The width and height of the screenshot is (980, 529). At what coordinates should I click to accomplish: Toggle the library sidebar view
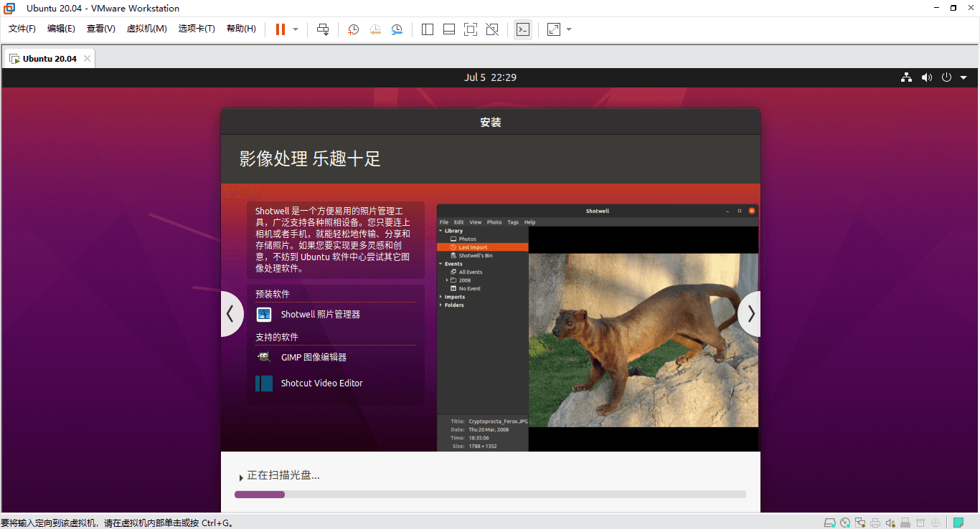coord(428,29)
